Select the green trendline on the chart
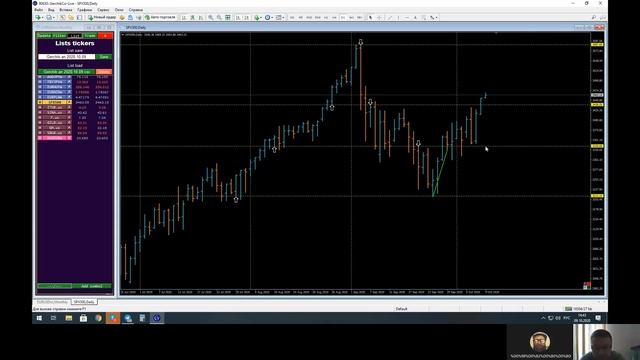 pos(440,172)
